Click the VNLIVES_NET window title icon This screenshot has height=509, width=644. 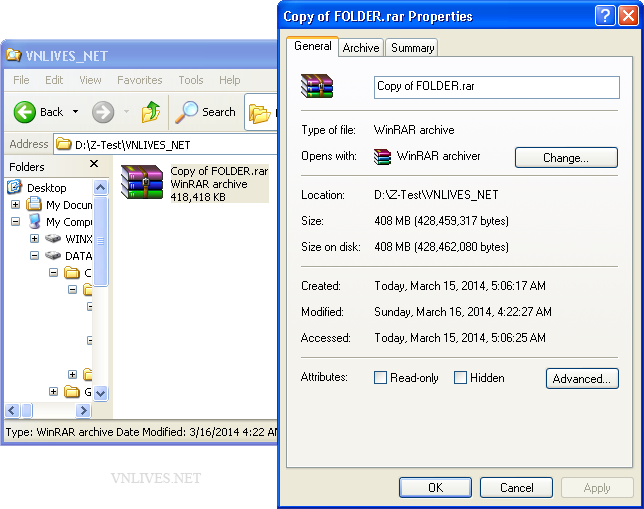click(14, 55)
